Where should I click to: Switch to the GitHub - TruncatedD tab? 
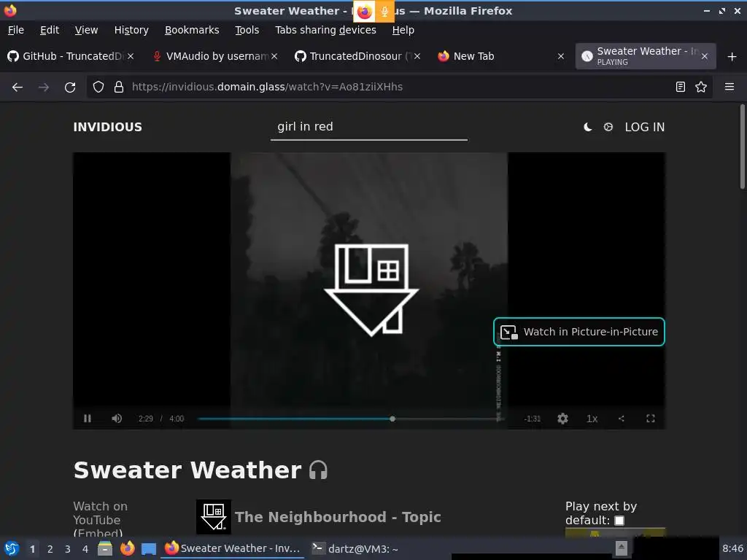[x=71, y=56]
